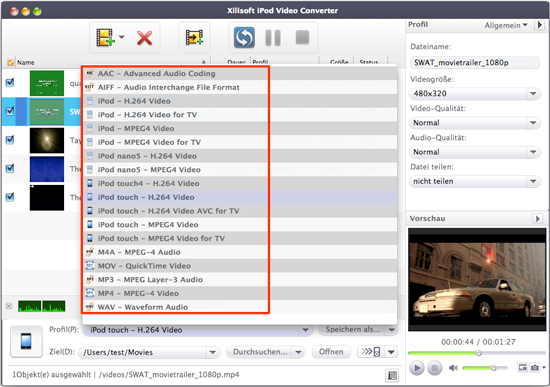Click the log list icon in status bar
The image size is (550, 387).
pyautogui.click(x=392, y=375)
